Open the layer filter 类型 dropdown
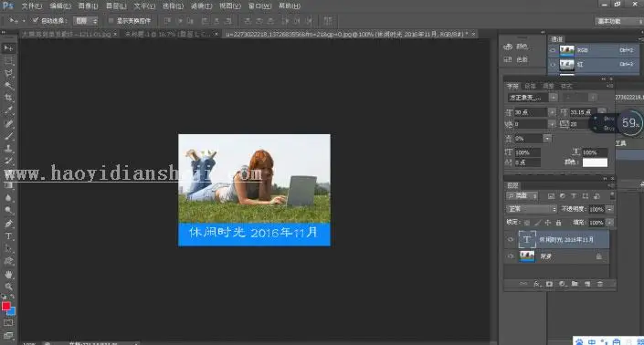644x345 pixels. click(522, 196)
